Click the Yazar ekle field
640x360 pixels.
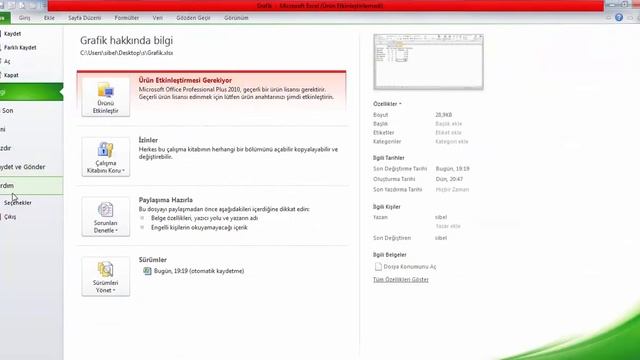[448, 226]
